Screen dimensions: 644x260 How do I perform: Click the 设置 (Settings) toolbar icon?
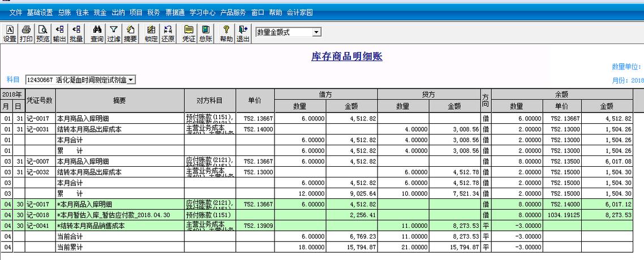point(10,33)
